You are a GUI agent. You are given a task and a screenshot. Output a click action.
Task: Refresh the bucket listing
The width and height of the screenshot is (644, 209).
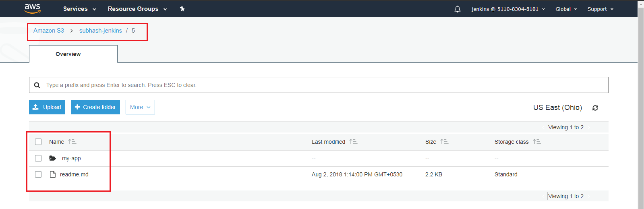click(x=595, y=108)
